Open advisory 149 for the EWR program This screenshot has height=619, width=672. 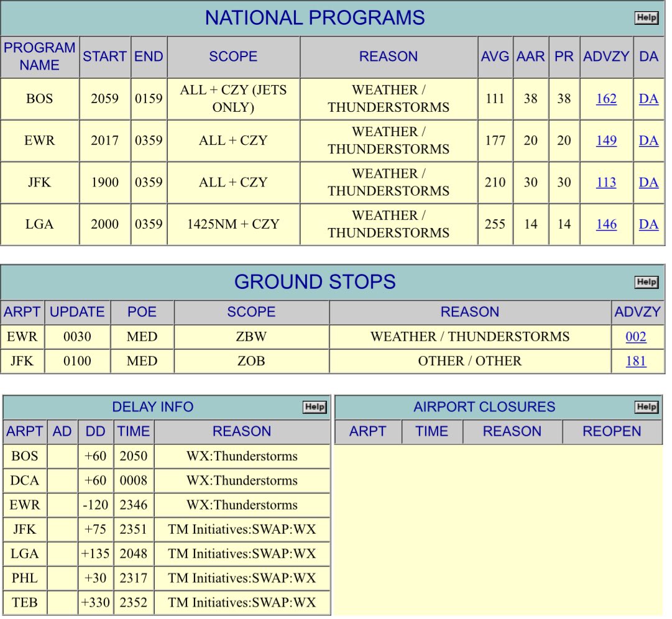pos(606,140)
